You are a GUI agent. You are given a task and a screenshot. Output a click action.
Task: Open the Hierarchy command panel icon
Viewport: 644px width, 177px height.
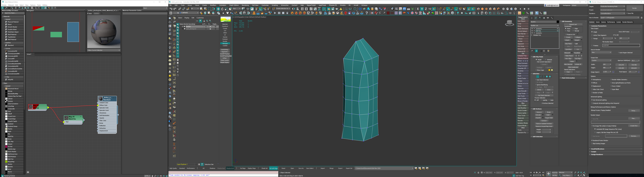tap(540, 18)
